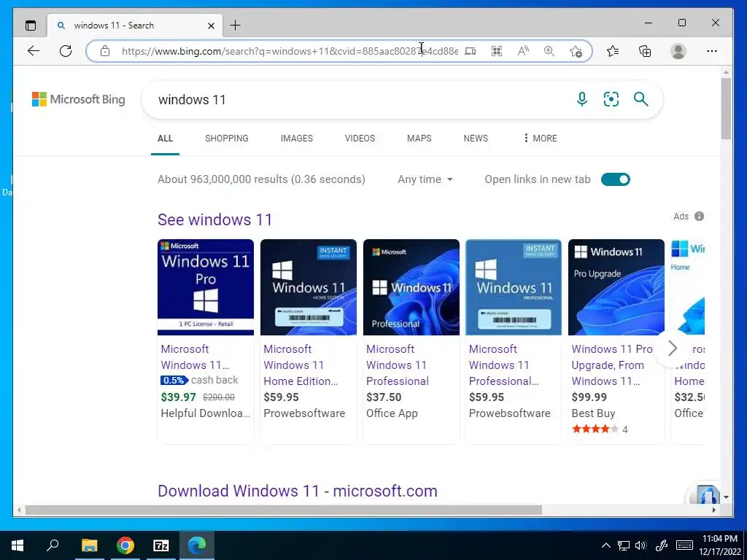View site information via the lock icon
Screen dimensions: 747x560
tap(105, 51)
